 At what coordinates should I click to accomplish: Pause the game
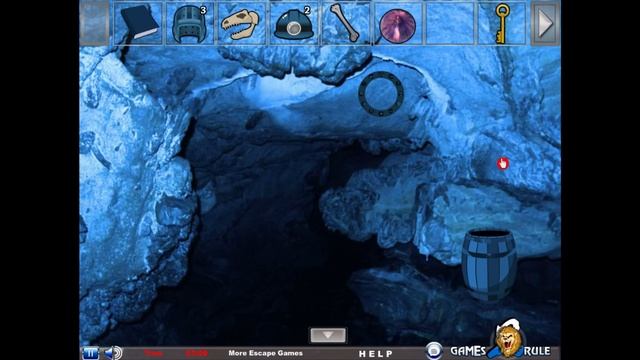(x=91, y=353)
